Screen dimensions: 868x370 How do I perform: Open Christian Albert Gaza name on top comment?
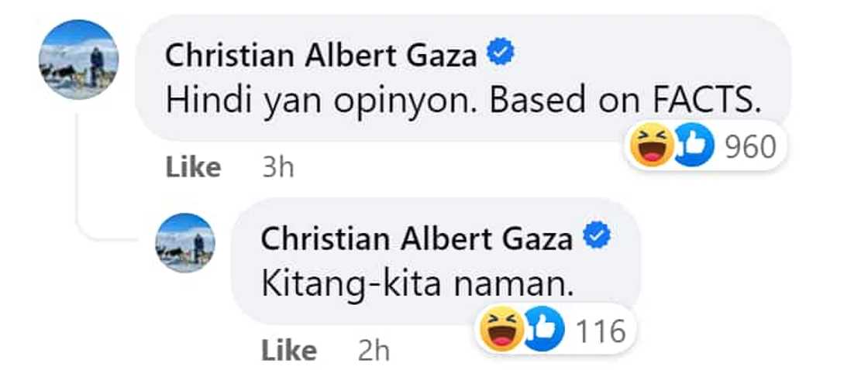(x=321, y=55)
